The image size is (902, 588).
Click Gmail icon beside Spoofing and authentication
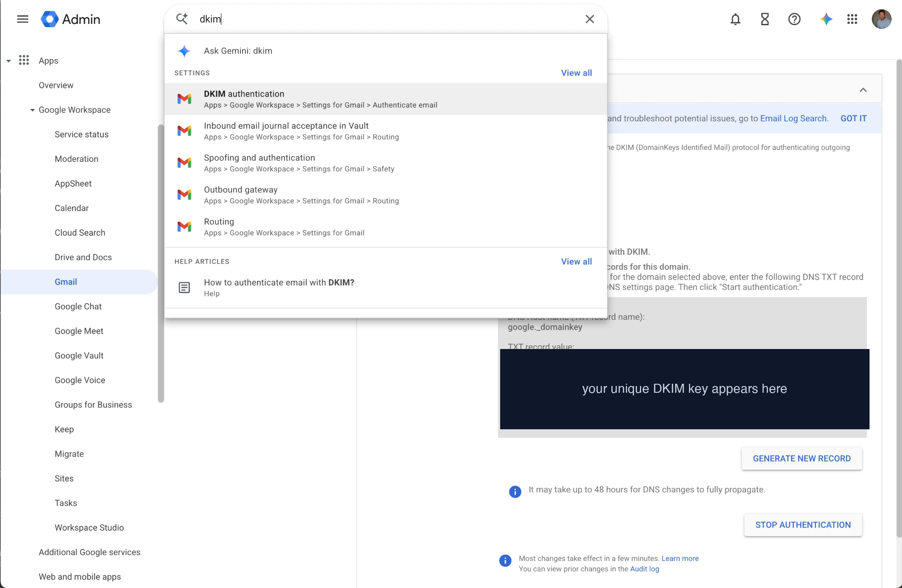[x=184, y=163]
